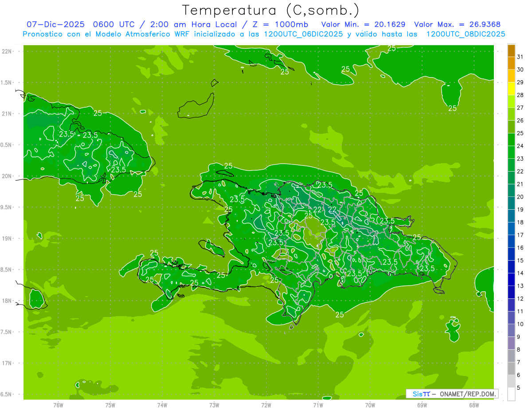
Task: Click the legend value label "20"
Action: 520,197
